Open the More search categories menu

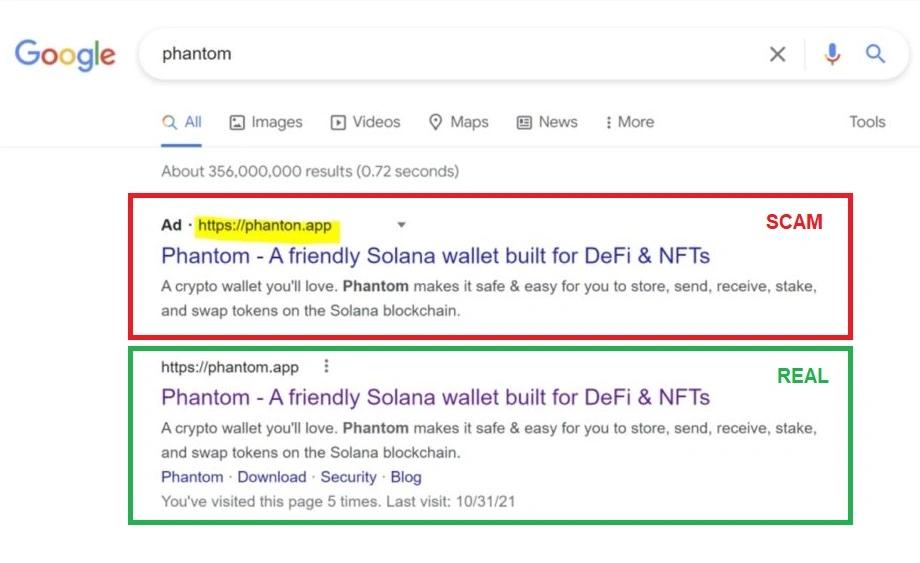630,122
